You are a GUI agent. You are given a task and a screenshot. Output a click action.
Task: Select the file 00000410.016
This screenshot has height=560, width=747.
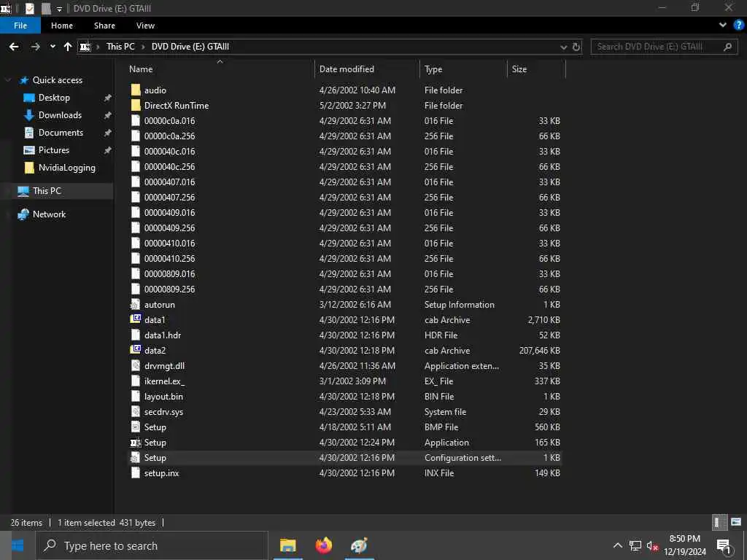tap(169, 244)
